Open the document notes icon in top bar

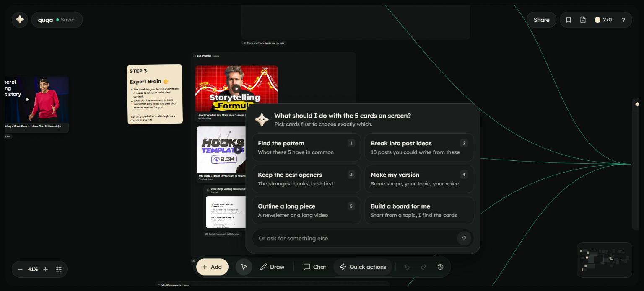point(583,20)
